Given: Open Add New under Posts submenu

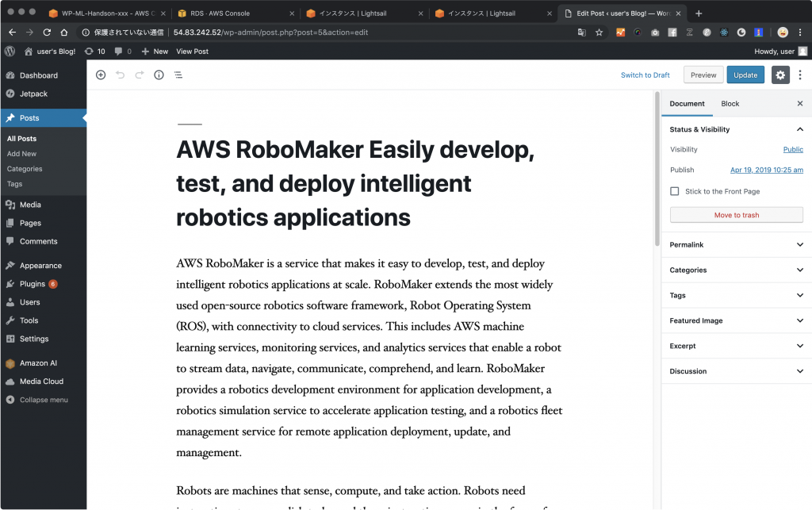Looking at the screenshot, I should point(21,154).
